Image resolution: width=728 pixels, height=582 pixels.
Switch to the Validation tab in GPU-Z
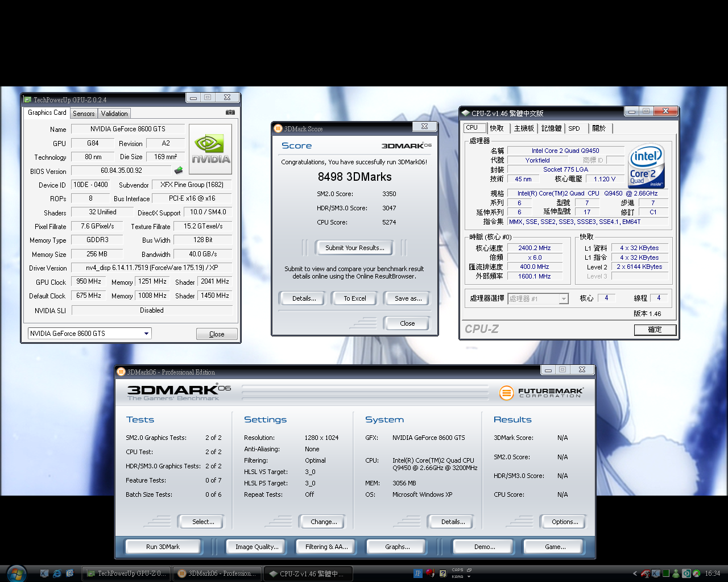(114, 114)
